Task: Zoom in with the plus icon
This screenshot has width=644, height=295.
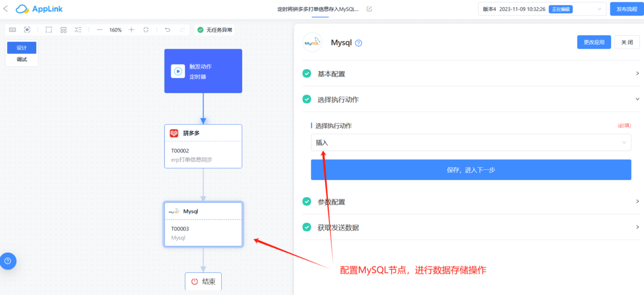Action: point(131,29)
